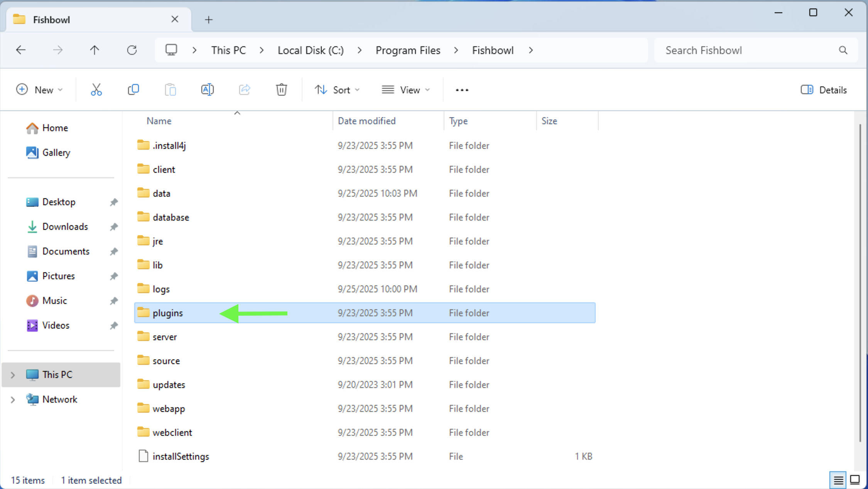
Task: Navigate back using the back arrow
Action: click(x=21, y=50)
